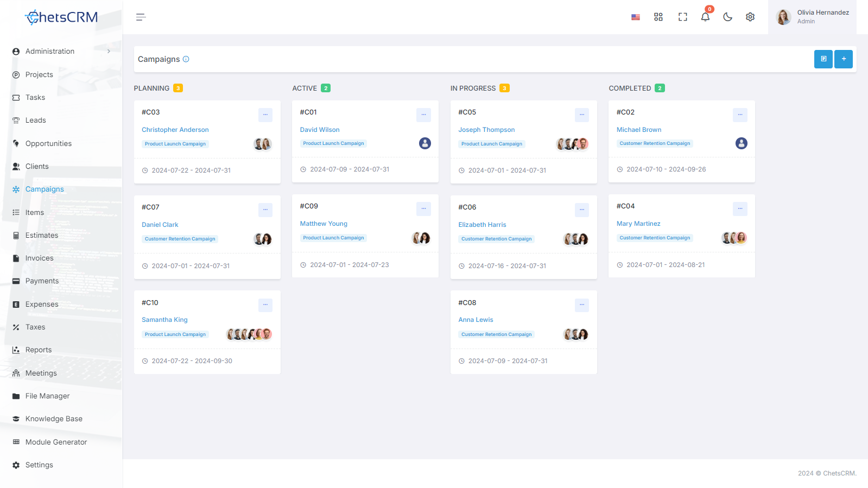Click date range 2024-07-10 - 2024-09-26
Viewport: 868px width, 488px height.
tap(666, 169)
